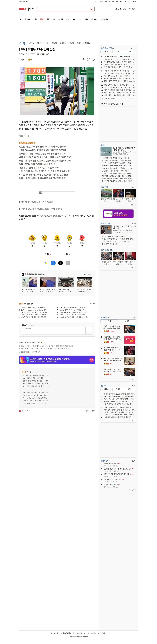This screenshot has width=157, height=644.
Task: Open 운영원칙 보기 link
Action: click(37, 352)
